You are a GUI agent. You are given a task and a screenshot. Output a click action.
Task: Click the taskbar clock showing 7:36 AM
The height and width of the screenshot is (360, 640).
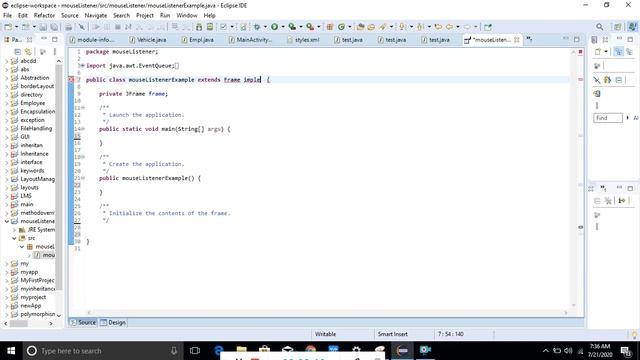point(600,351)
